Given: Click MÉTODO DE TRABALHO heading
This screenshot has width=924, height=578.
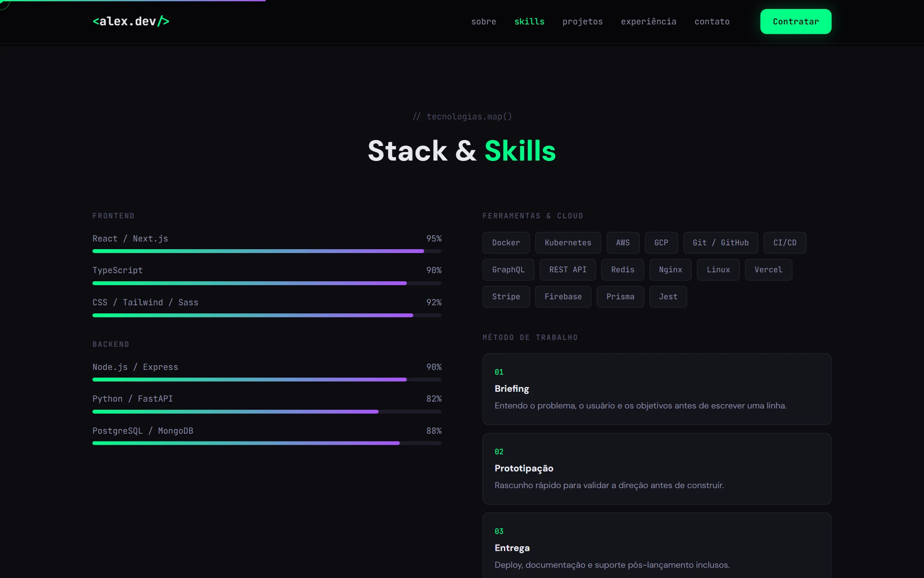Looking at the screenshot, I should pos(530,337).
